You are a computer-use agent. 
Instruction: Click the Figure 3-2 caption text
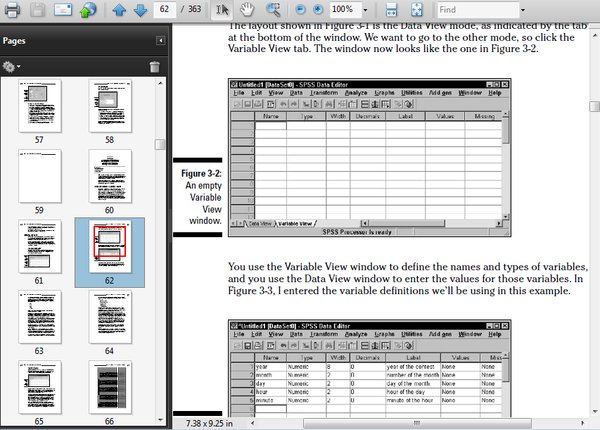202,197
